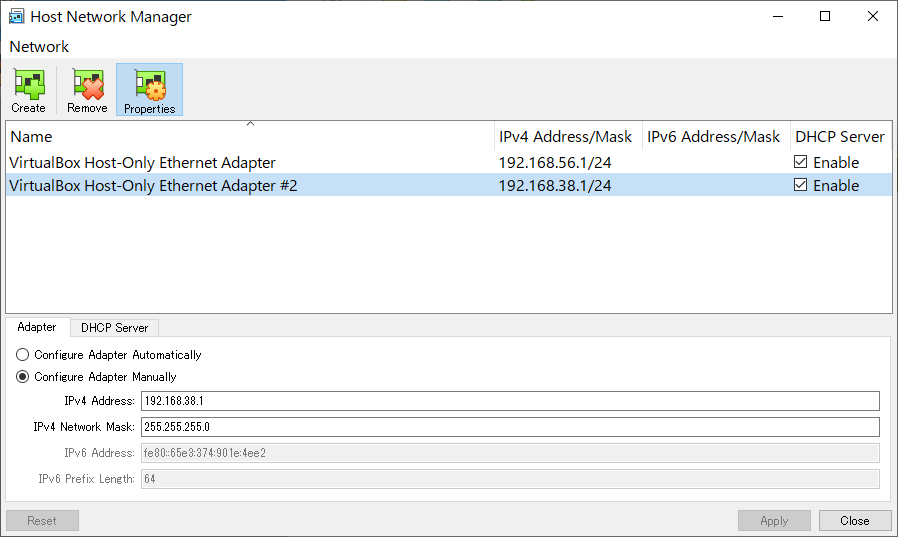The image size is (898, 537).
Task: Minimize the Host Network Manager window
Action: [x=778, y=17]
